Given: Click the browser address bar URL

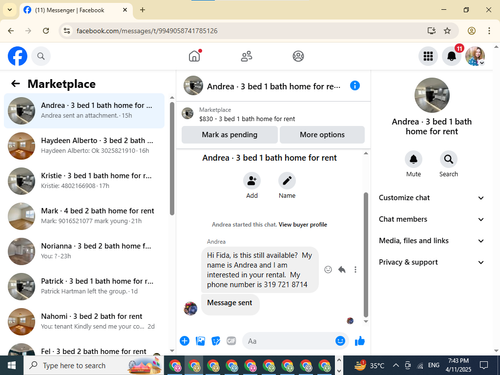Looking at the screenshot, I should pos(147,31).
